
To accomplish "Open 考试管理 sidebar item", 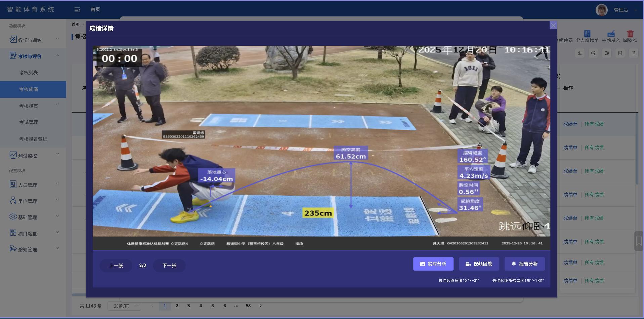I will tap(29, 122).
